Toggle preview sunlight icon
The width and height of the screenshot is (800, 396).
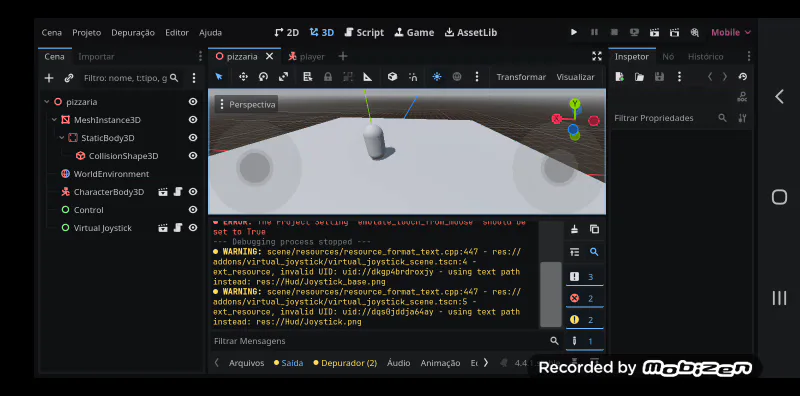coord(437,77)
